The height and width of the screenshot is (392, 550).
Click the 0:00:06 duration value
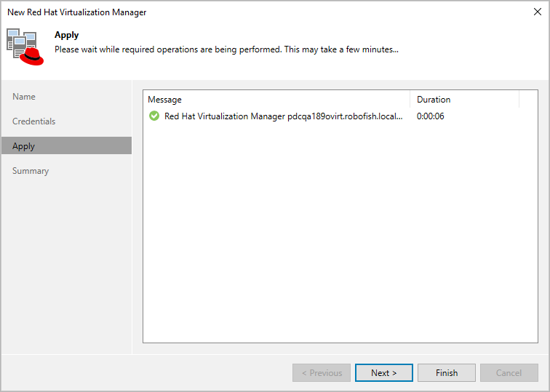pos(431,116)
